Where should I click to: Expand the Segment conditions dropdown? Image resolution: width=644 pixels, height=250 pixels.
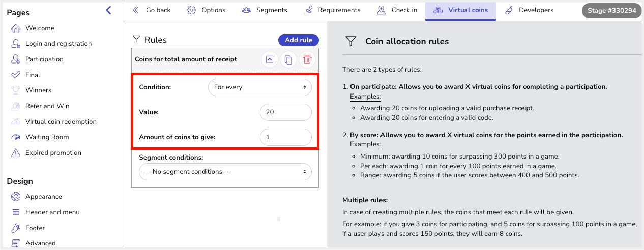(x=225, y=172)
